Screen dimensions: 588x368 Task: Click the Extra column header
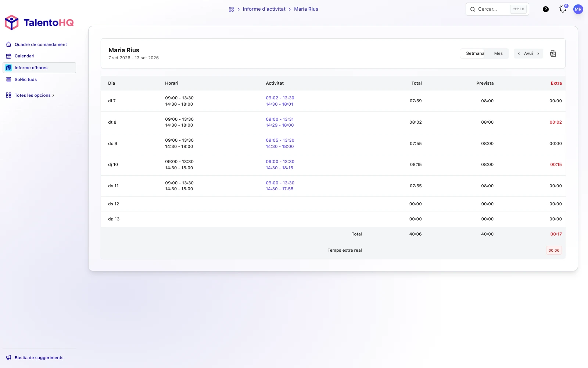(x=556, y=83)
